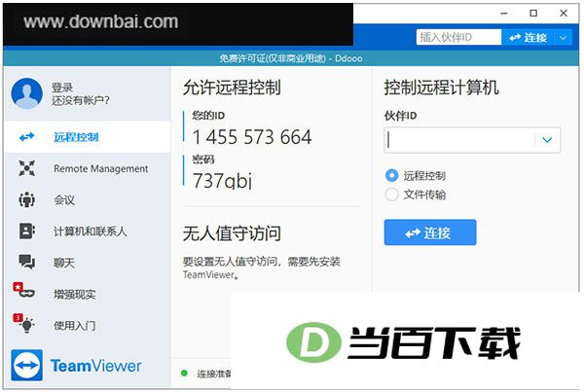Click the top toolbar 连接 button

(529, 38)
